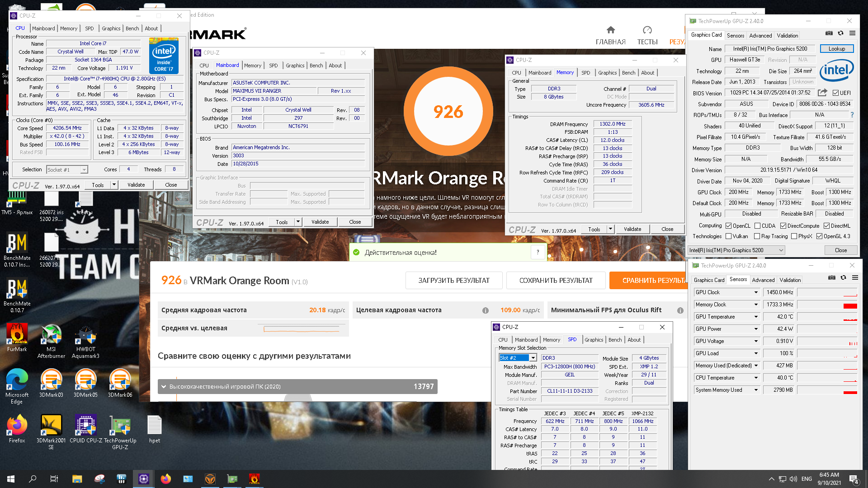868x488 pixels.
Task: Open GPU Clock sensor dropdown
Action: pos(755,293)
